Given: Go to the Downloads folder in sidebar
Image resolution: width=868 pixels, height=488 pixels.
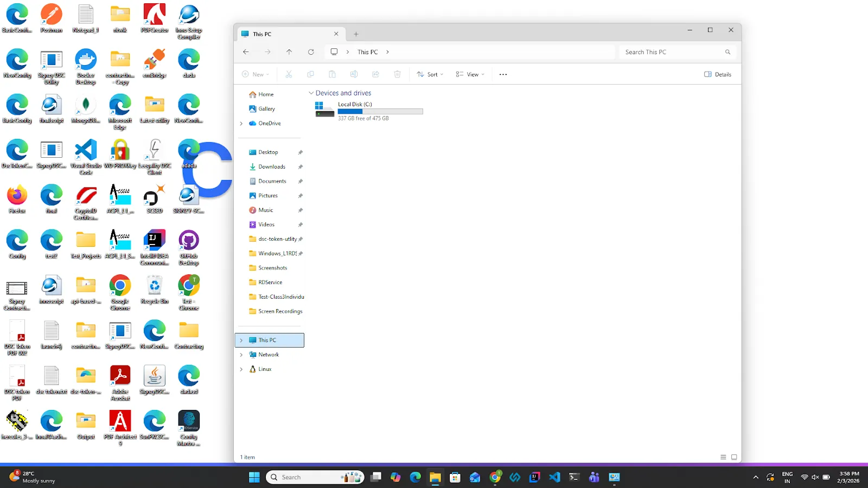Looking at the screenshot, I should 272,167.
